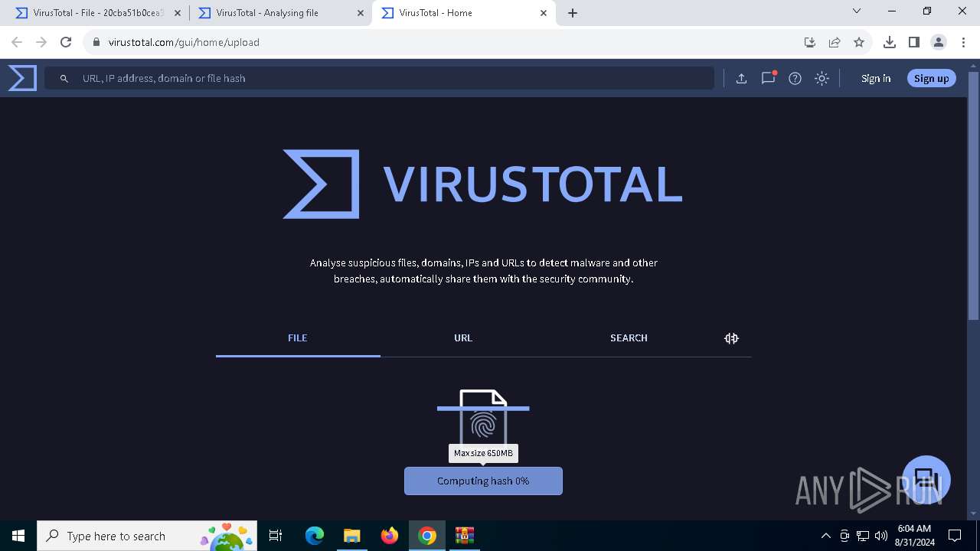
Task: Open Chrome three-dot menu
Action: (962, 42)
